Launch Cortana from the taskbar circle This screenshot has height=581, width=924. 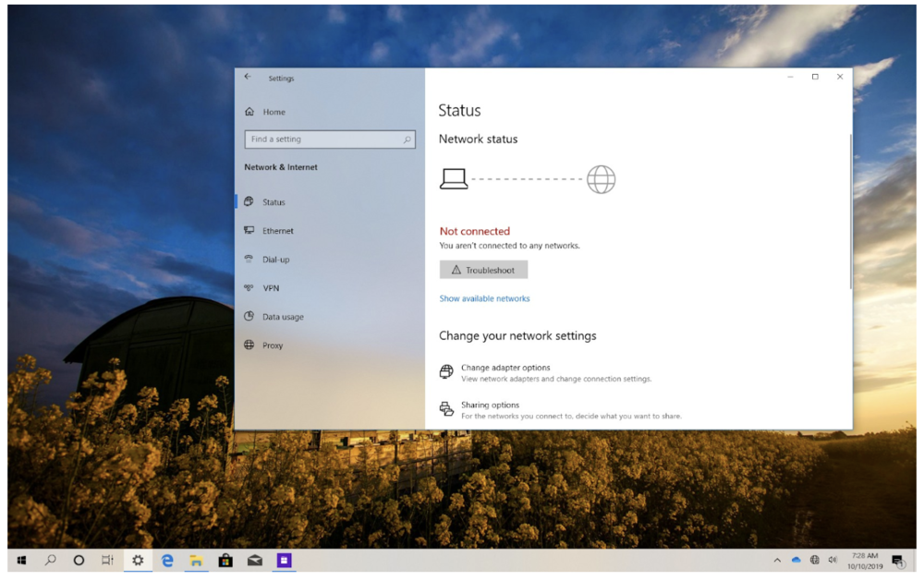(79, 561)
